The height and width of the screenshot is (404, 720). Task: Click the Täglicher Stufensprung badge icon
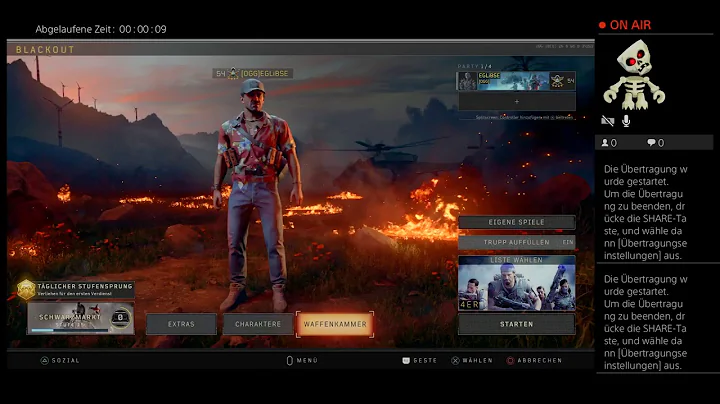26,290
